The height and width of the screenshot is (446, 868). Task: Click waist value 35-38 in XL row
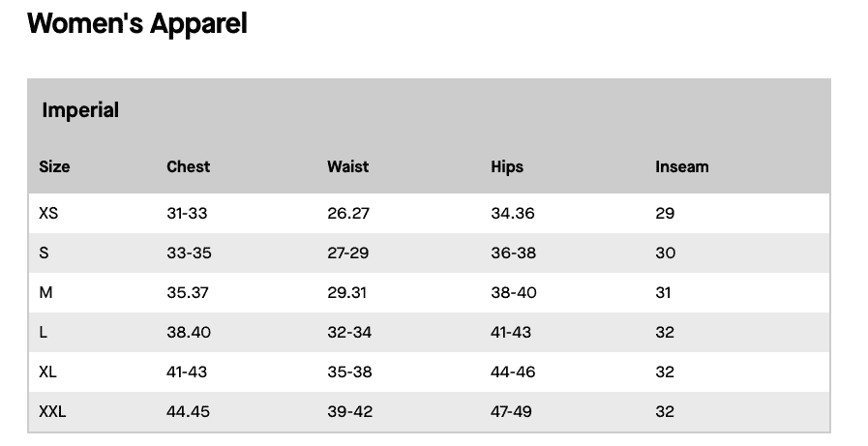(x=349, y=372)
